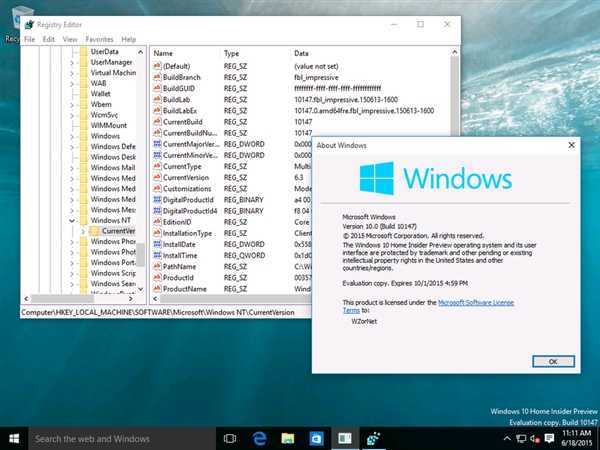This screenshot has height=450, width=600.
Task: Expand the CurrentVersion tree key
Action: click(x=83, y=231)
